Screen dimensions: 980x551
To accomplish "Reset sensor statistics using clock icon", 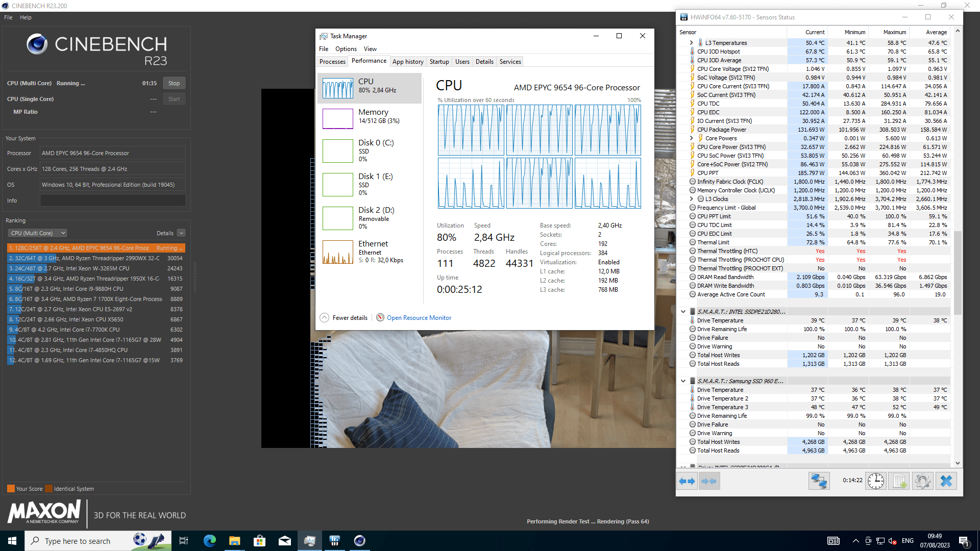I will pyautogui.click(x=876, y=481).
